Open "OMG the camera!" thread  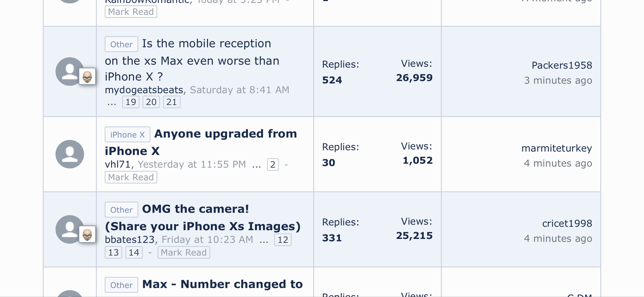[196, 209]
